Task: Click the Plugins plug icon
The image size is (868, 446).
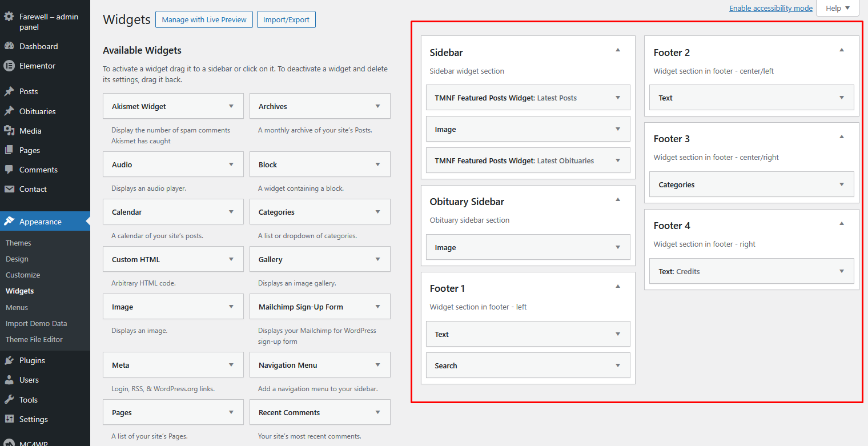Action: point(9,360)
